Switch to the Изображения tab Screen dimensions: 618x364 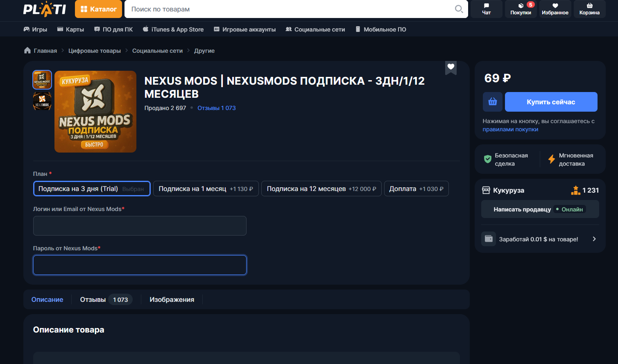pos(172,300)
